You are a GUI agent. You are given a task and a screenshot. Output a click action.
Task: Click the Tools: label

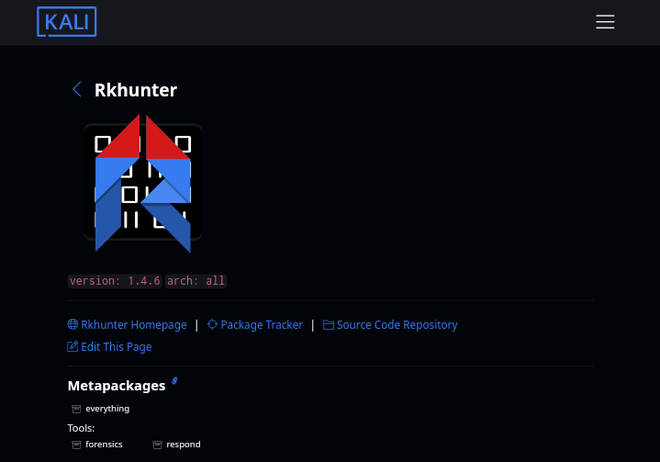click(x=81, y=428)
